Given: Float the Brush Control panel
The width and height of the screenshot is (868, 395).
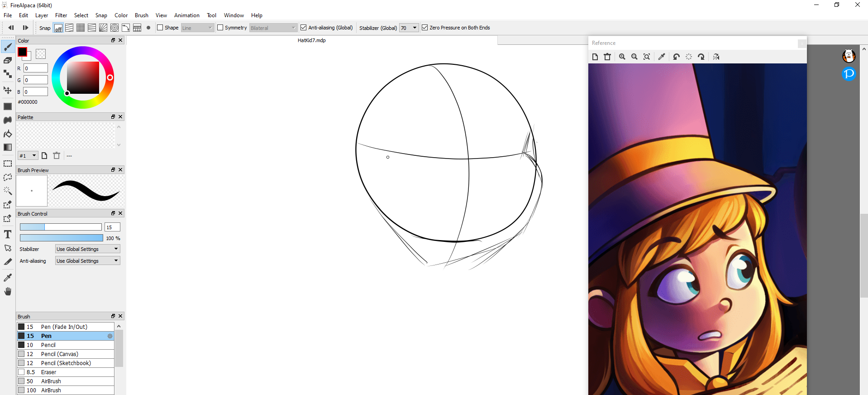Looking at the screenshot, I should (113, 213).
